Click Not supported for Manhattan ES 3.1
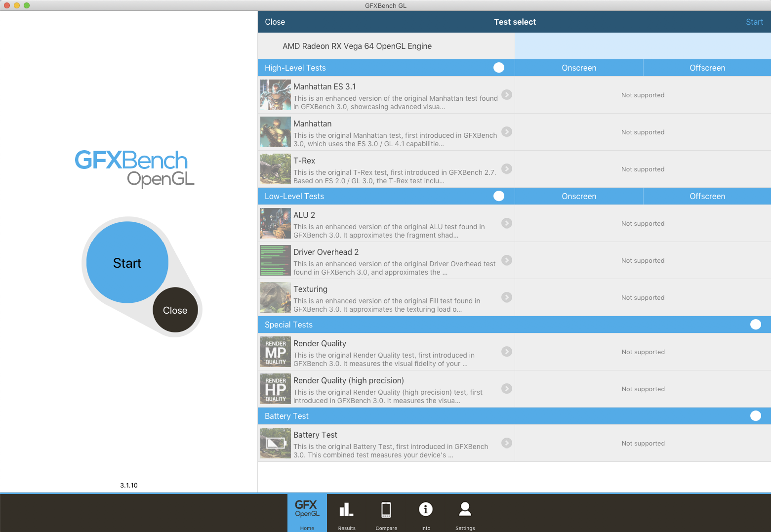 click(x=643, y=95)
